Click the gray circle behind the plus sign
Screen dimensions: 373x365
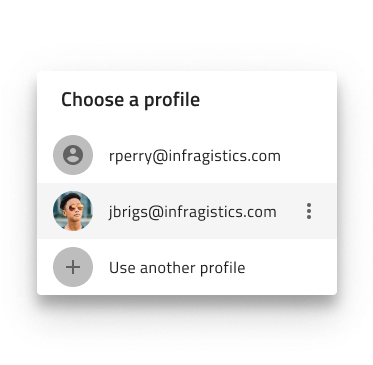point(73,267)
